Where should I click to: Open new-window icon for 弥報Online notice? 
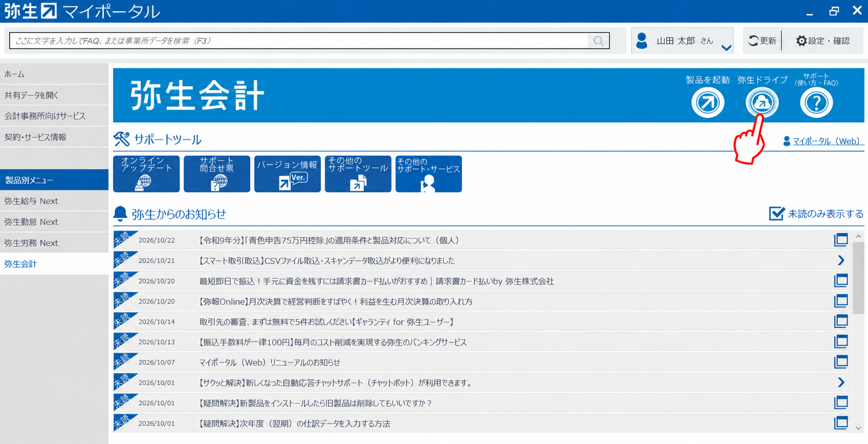click(x=841, y=301)
